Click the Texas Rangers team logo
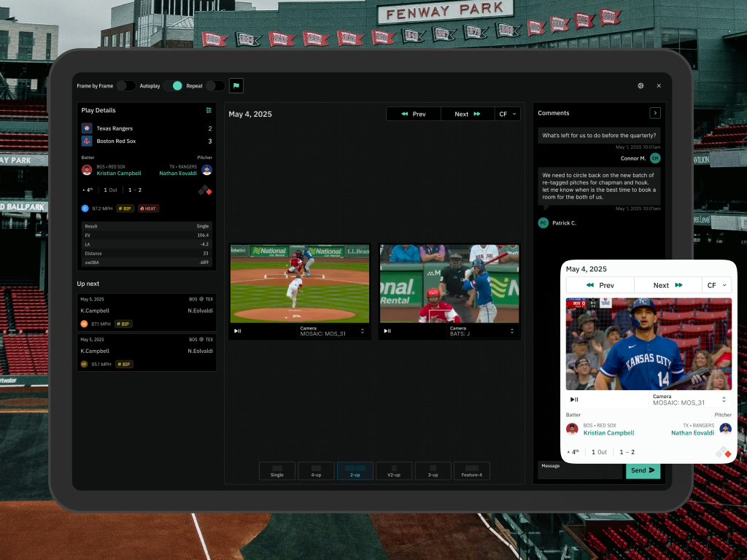Screen dimensions: 747x560 pyautogui.click(x=87, y=128)
